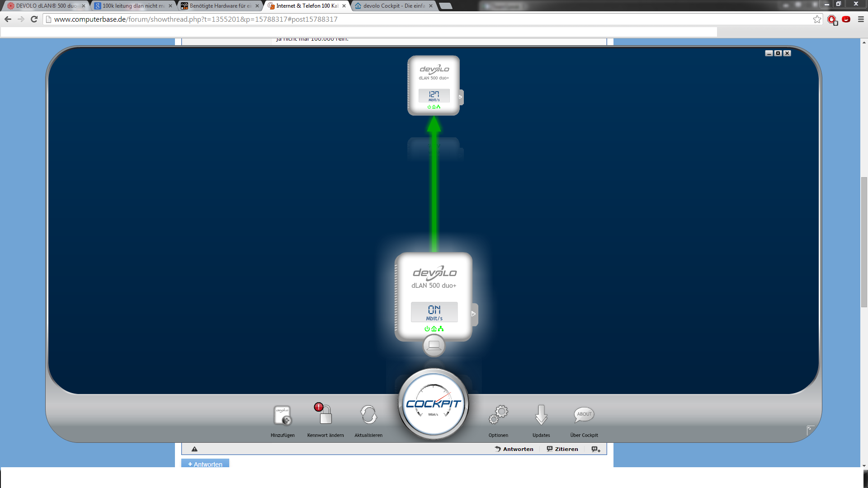Click the blue + Antworten button

[205, 464]
